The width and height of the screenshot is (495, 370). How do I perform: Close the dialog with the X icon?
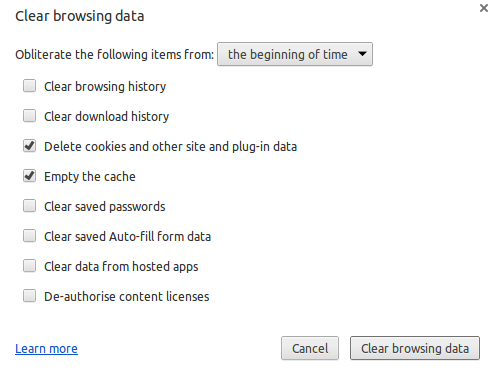click(x=484, y=8)
